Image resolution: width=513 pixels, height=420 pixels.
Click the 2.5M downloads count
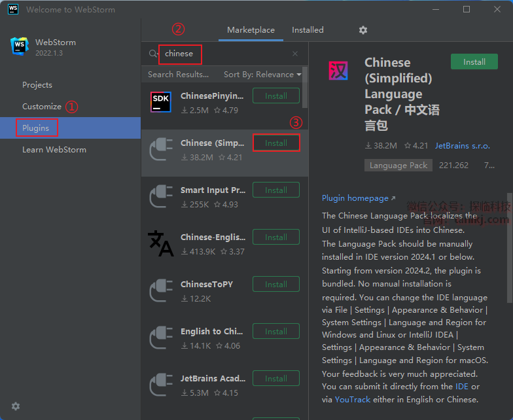pos(195,111)
